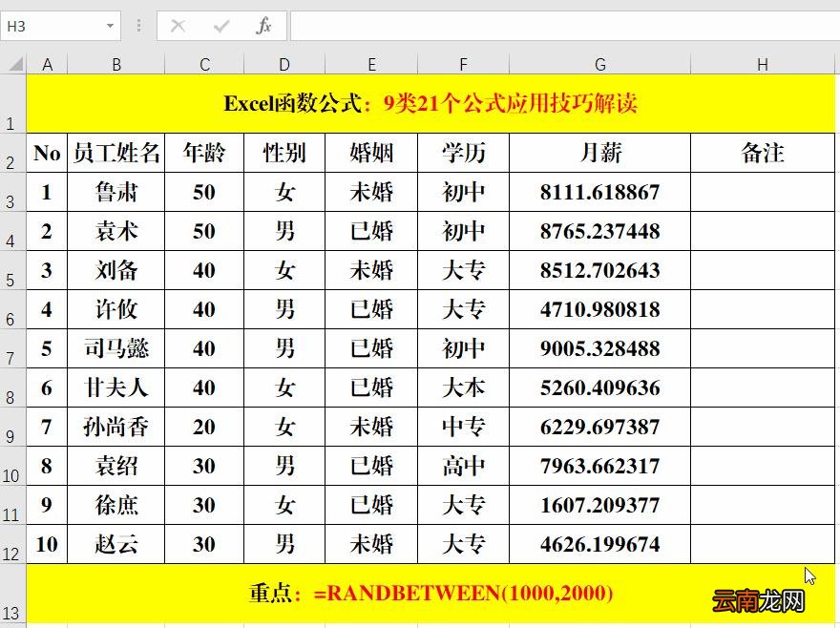
Task: Click the '中专' education cell
Action: (463, 427)
